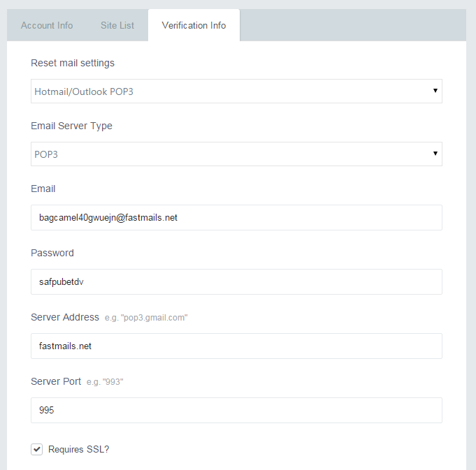
Task: Click the pop3.gmail.com example hint text
Action: point(146,318)
